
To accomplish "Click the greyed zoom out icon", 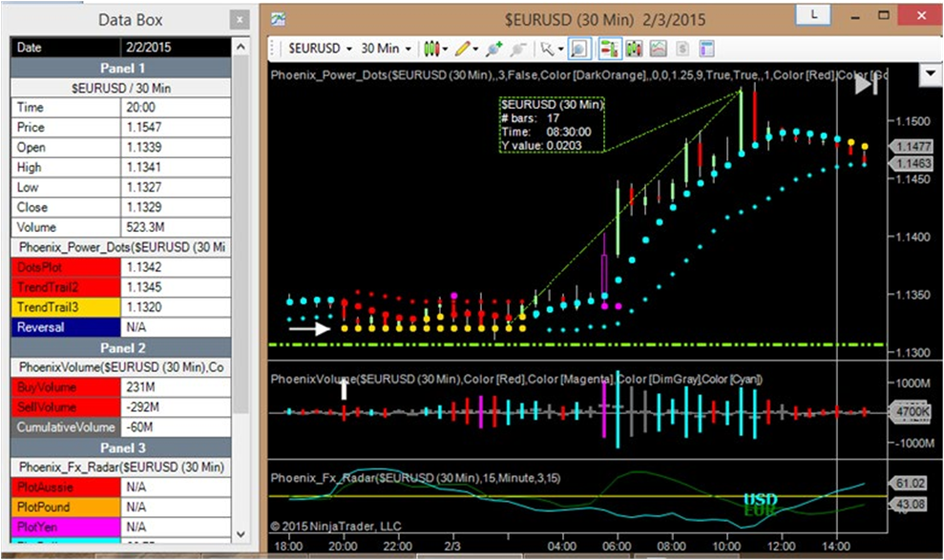I will click(x=517, y=49).
